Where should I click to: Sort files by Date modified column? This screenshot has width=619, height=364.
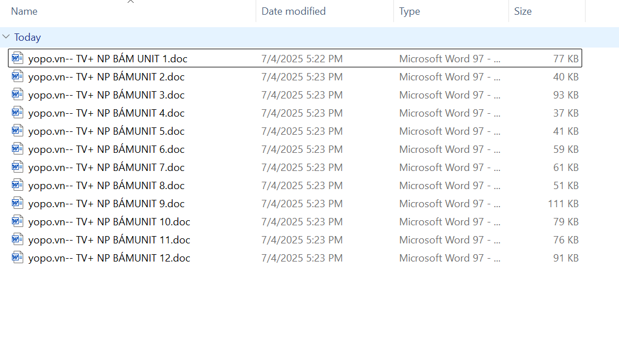tap(293, 11)
